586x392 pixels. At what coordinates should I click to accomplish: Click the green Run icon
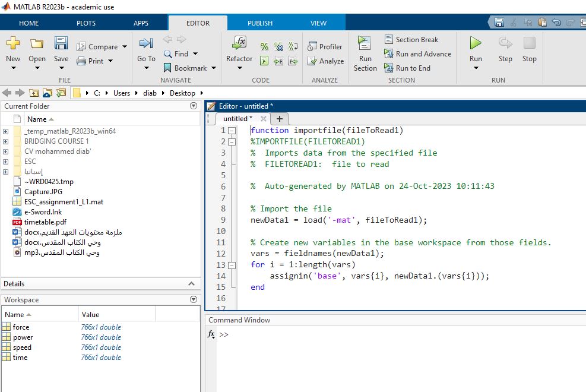(476, 43)
